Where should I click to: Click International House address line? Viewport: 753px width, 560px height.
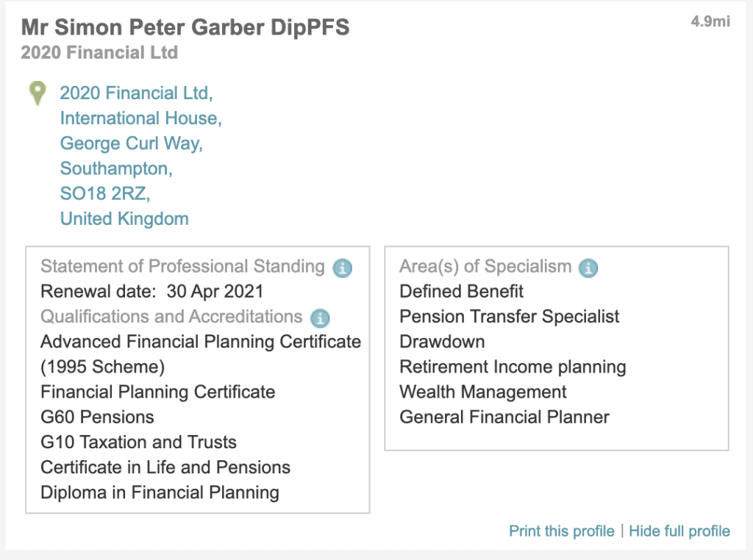point(140,118)
